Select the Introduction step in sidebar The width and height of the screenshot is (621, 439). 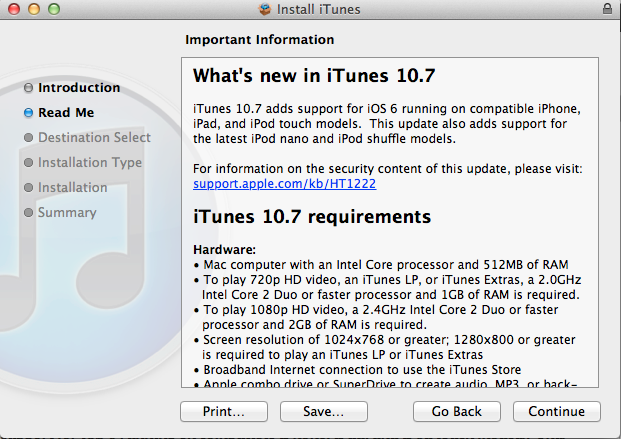click(79, 88)
